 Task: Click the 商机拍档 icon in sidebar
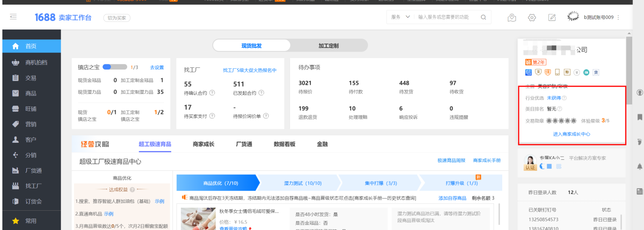coord(15,62)
